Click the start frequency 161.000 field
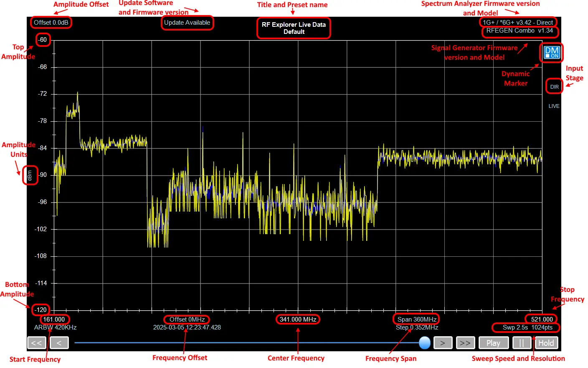Viewport: 588px width, 368px height. [54, 319]
